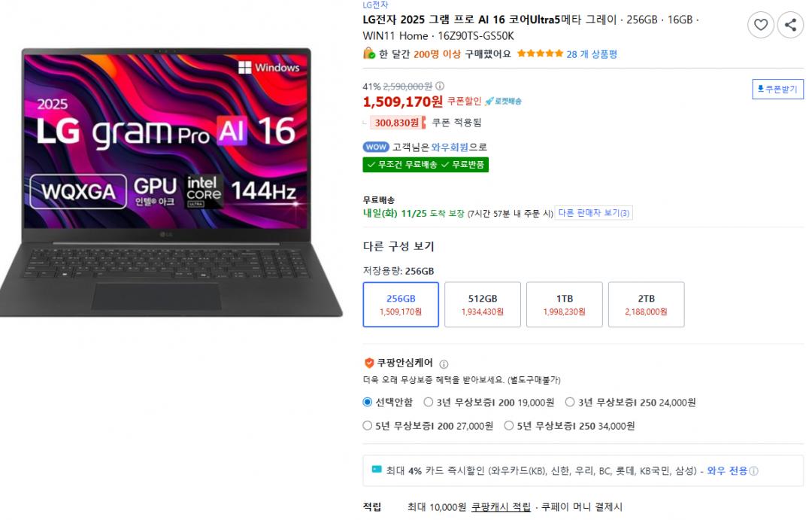
Task: Click the share icon button
Action: tap(790, 25)
